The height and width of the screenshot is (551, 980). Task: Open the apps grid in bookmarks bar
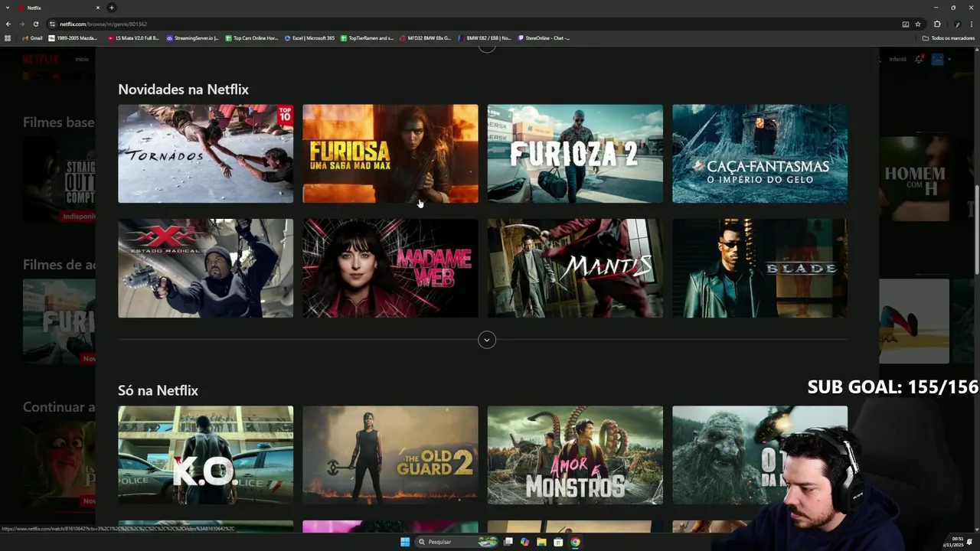pos(8,37)
